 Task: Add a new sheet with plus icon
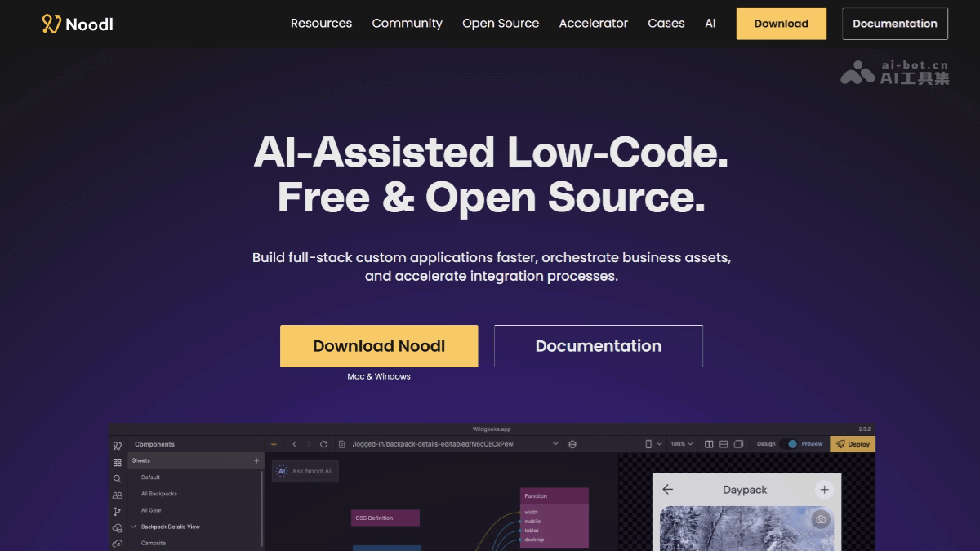(256, 461)
